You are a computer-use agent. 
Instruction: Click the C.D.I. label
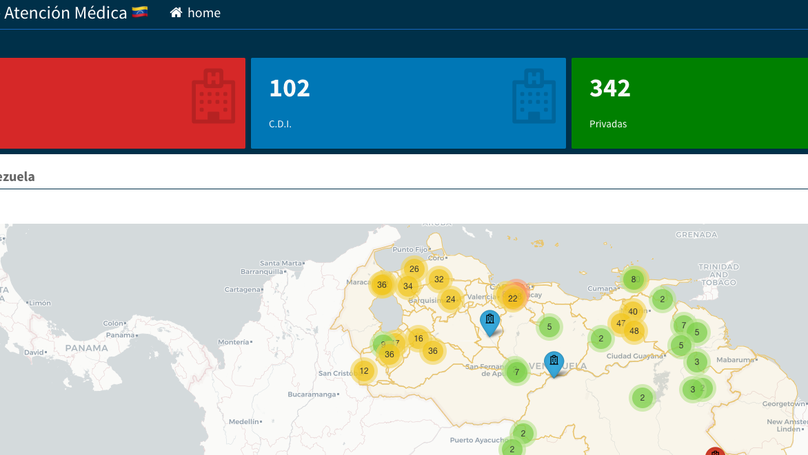click(280, 124)
